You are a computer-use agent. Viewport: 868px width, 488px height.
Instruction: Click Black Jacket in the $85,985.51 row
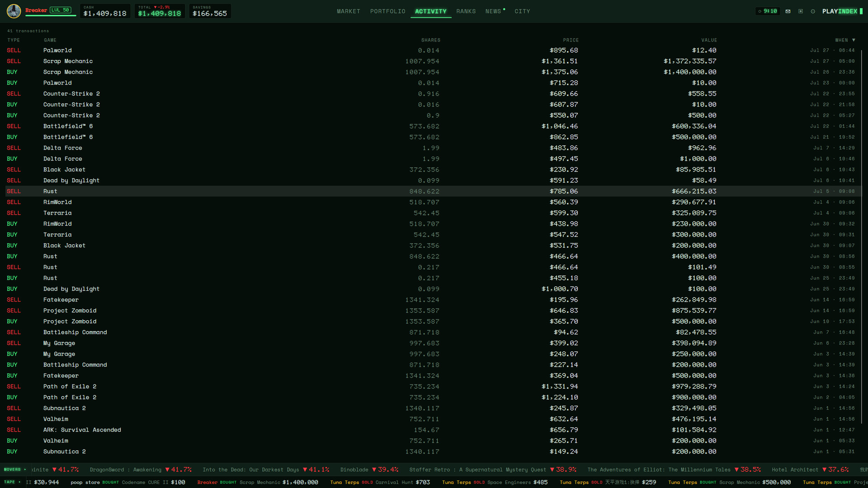64,169
